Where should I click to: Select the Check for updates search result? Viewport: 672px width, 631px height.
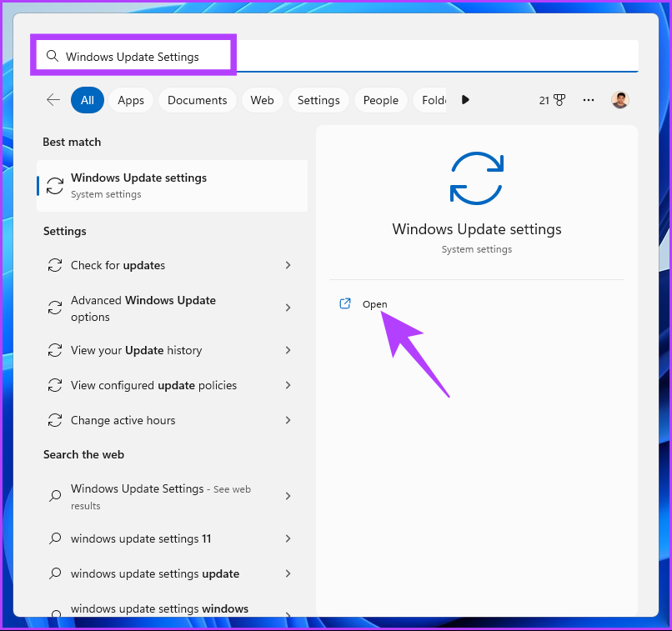click(x=116, y=265)
